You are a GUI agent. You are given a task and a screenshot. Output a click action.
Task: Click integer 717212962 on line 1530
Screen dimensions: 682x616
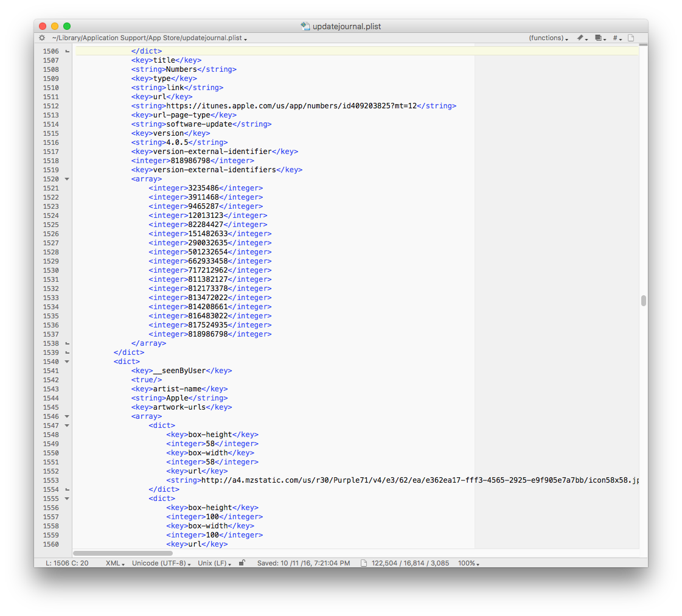click(x=208, y=270)
